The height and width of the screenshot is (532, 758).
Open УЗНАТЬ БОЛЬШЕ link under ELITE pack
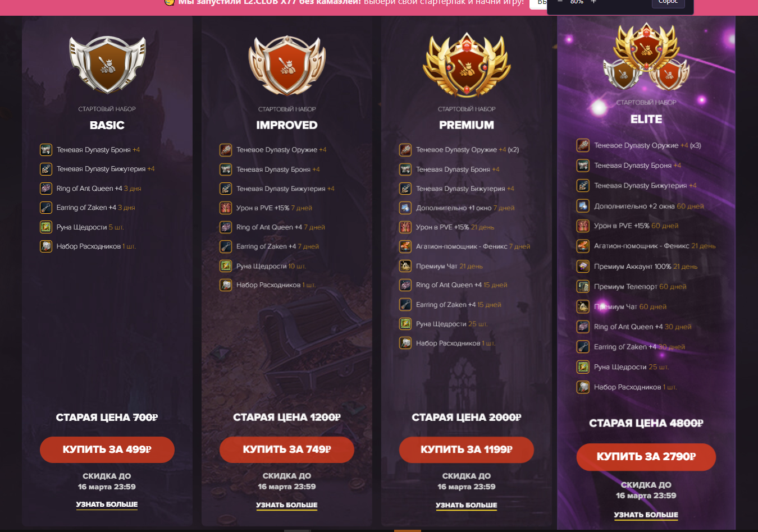tap(646, 515)
